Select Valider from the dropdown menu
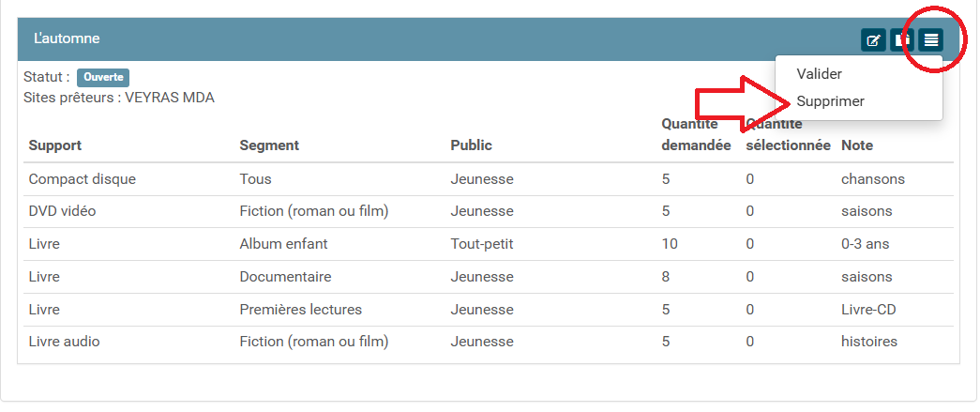 point(819,74)
